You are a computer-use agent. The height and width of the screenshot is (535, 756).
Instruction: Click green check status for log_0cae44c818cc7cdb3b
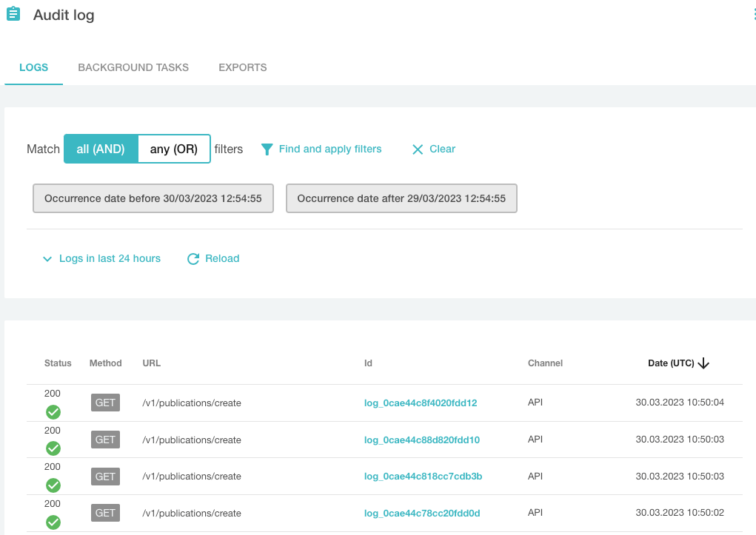[x=53, y=485]
